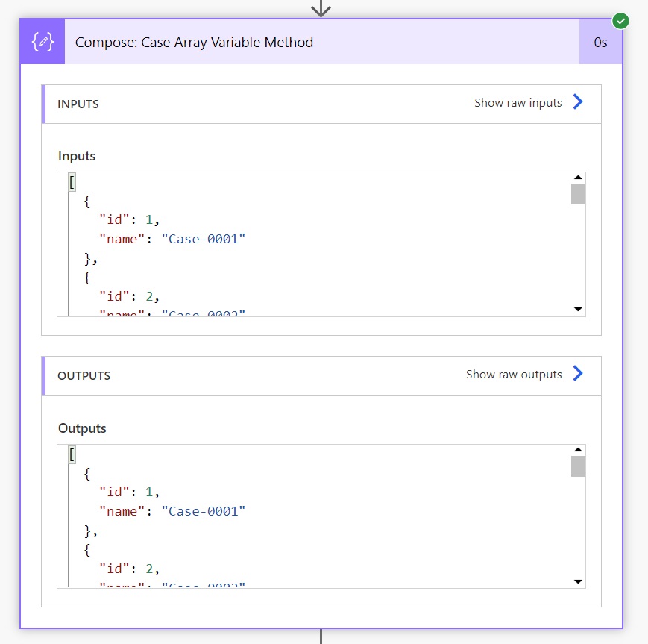
Task: Click the "Case-0001" value in Inputs
Action: [x=204, y=239]
